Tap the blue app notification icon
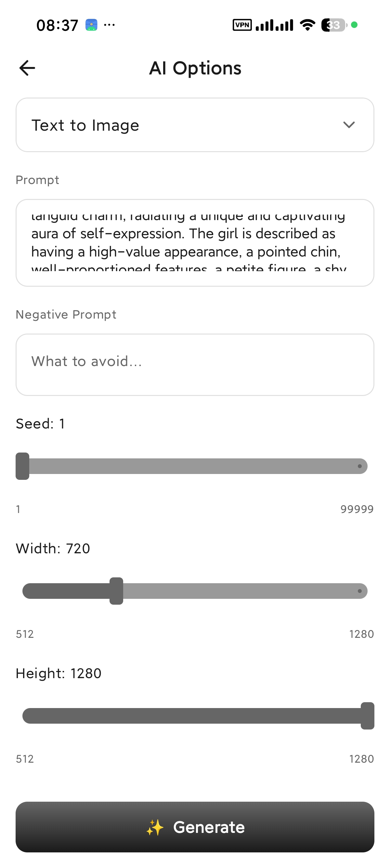 91,25
